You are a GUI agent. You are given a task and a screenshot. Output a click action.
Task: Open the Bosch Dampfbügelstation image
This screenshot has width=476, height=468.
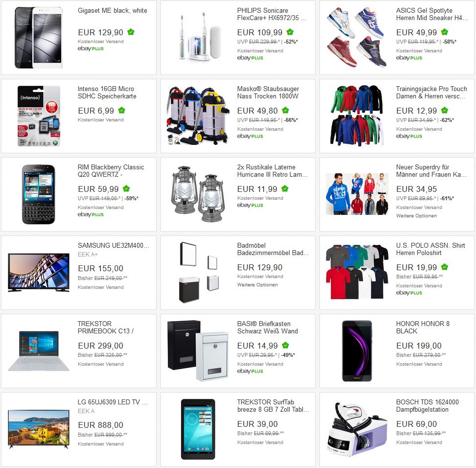click(357, 429)
